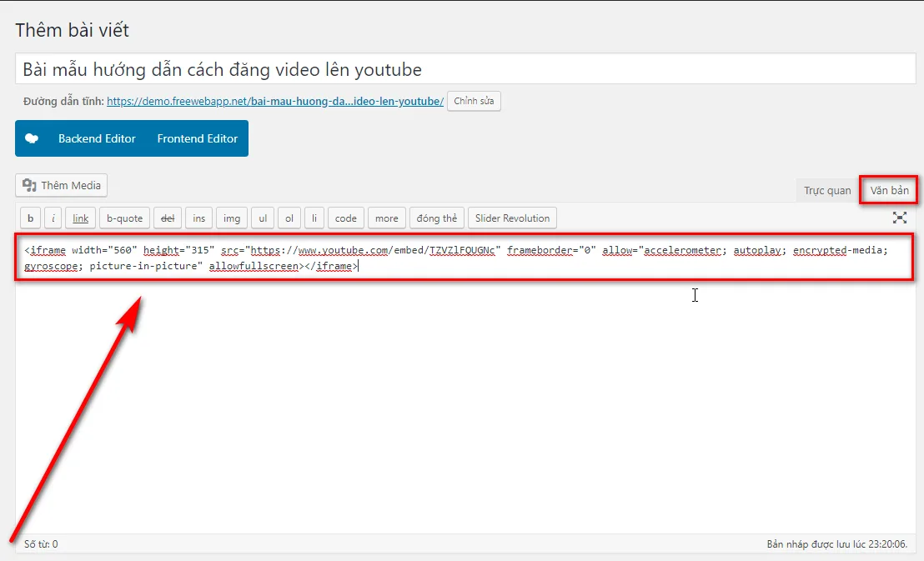Click the b-quote quicktag button
The width and height of the screenshot is (924, 561).
(124, 218)
